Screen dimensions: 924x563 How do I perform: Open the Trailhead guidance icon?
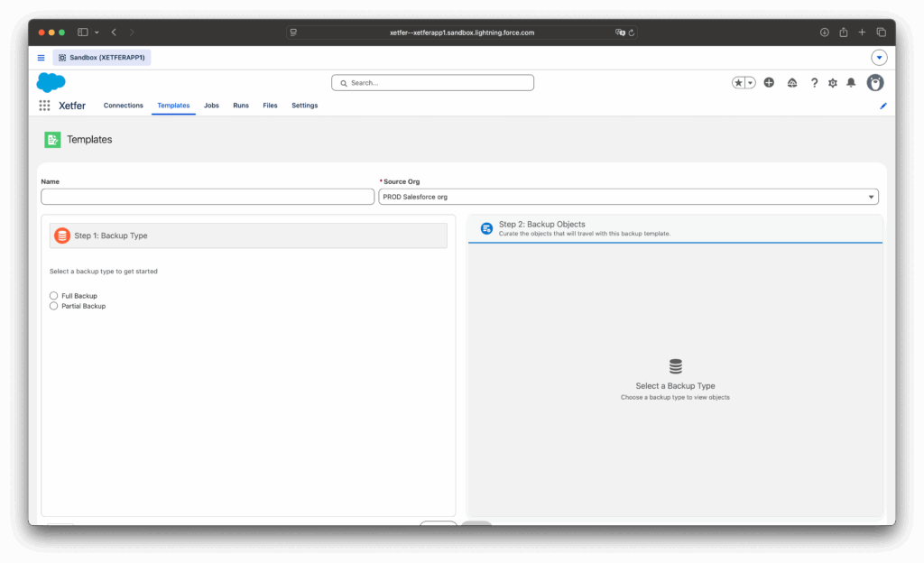[792, 83]
